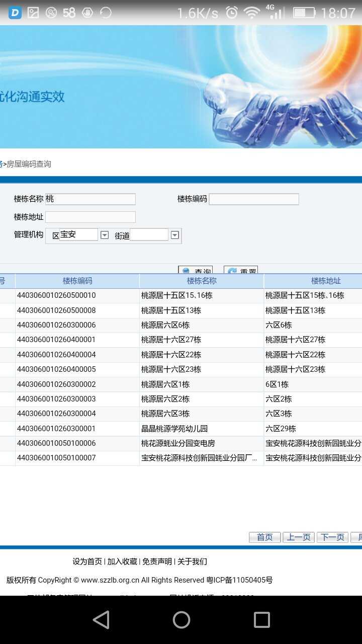The image size is (362, 644).
Task: Select code 4403060010260400005
Action: point(56,369)
